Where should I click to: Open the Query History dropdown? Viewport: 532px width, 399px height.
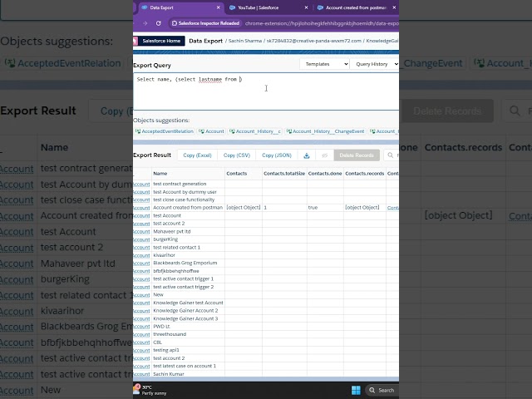pyautogui.click(x=375, y=64)
